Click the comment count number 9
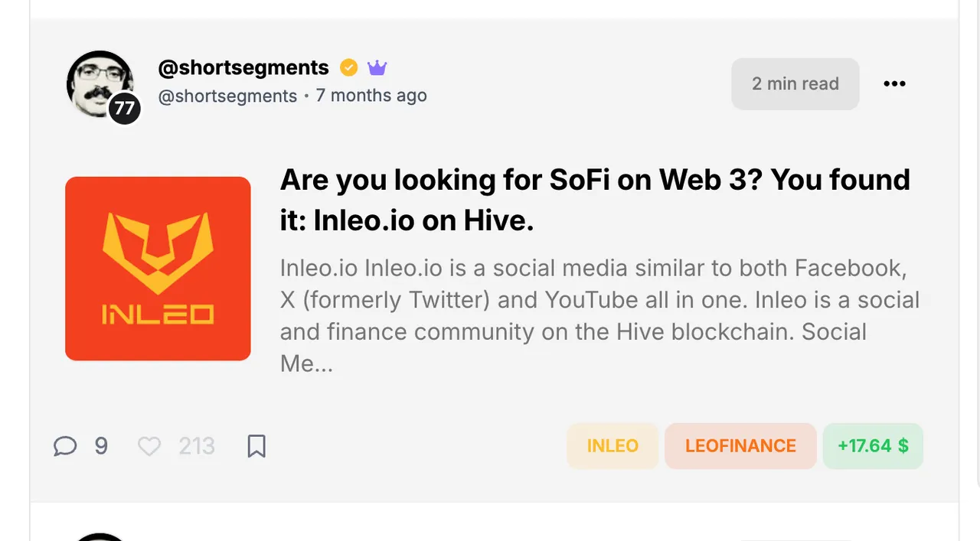 coord(101,446)
